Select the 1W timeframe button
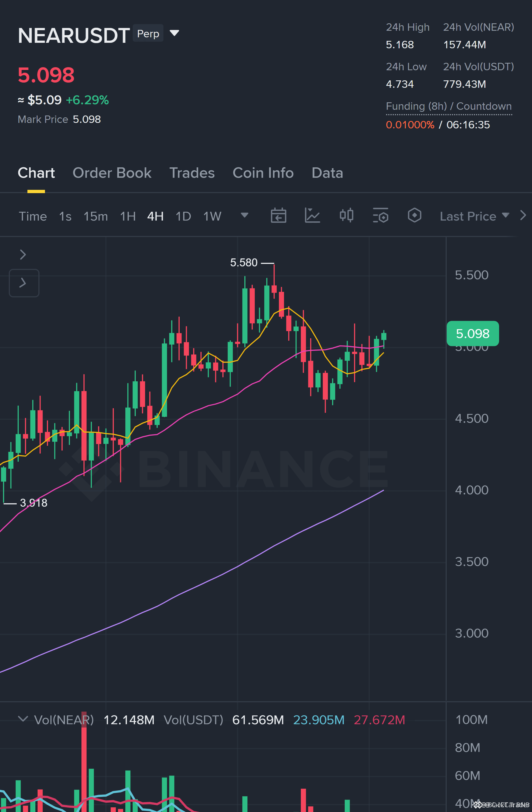Image resolution: width=532 pixels, height=812 pixels. [x=212, y=216]
